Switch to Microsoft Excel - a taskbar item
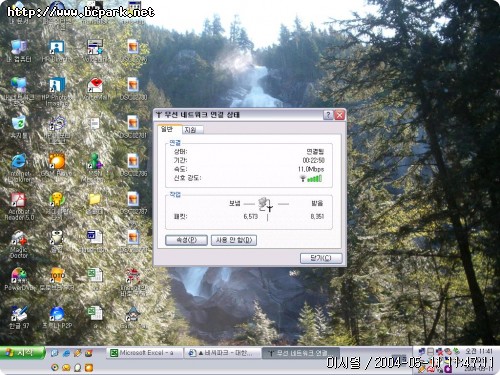 click(x=144, y=353)
